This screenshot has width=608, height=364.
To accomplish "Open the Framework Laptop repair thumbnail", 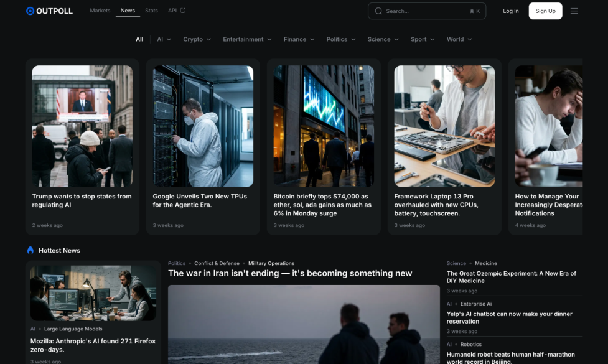I will [x=444, y=126].
